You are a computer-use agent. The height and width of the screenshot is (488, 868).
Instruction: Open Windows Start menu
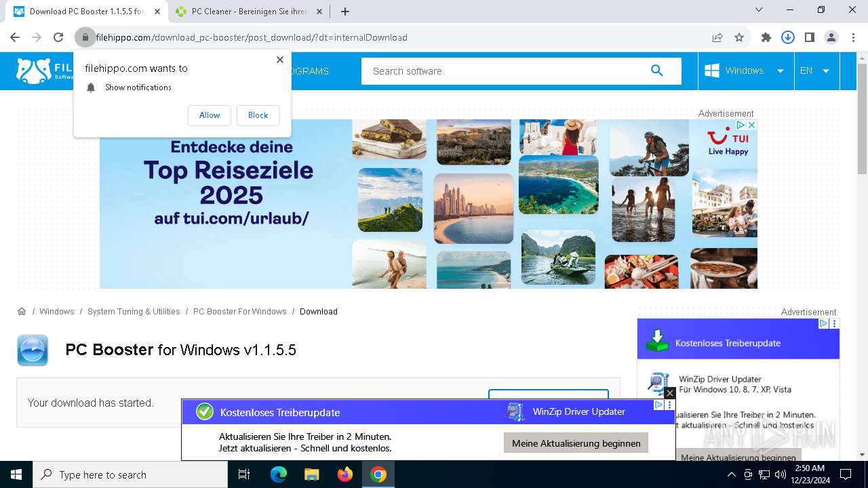click(x=16, y=474)
